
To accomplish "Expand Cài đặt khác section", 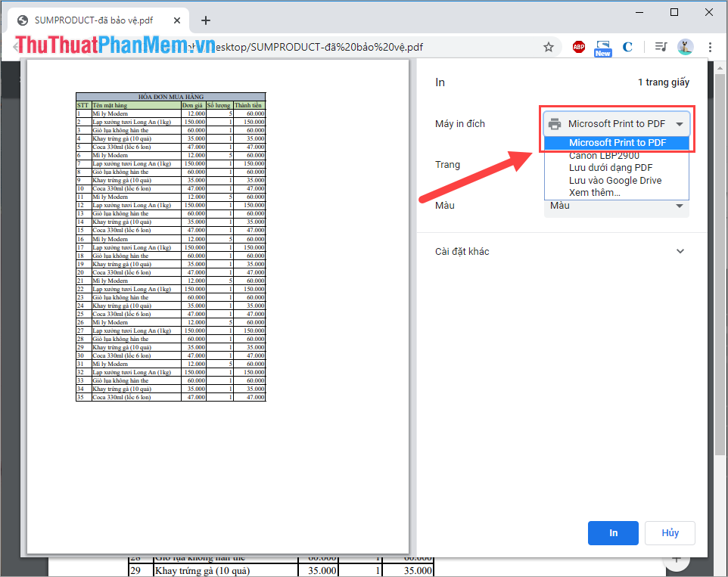I will pos(562,251).
